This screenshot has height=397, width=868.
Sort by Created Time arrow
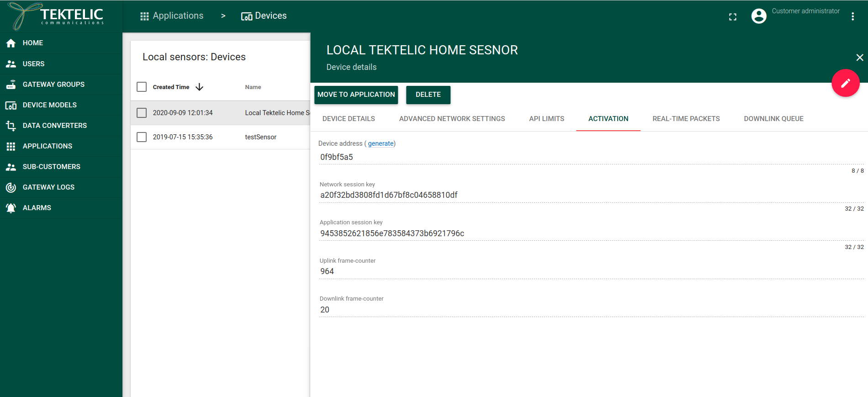tap(199, 87)
